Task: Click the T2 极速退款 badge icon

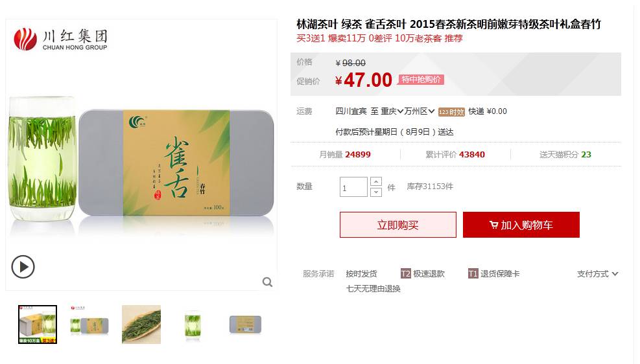Action: click(406, 273)
